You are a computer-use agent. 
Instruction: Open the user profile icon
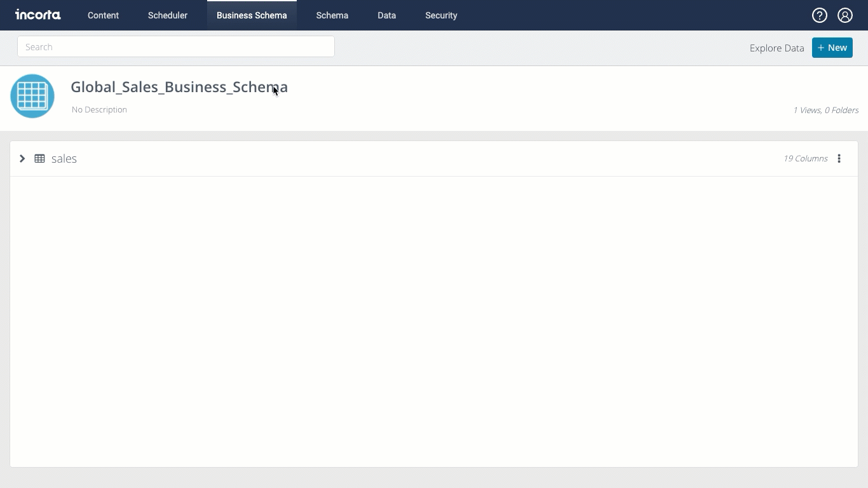point(845,15)
